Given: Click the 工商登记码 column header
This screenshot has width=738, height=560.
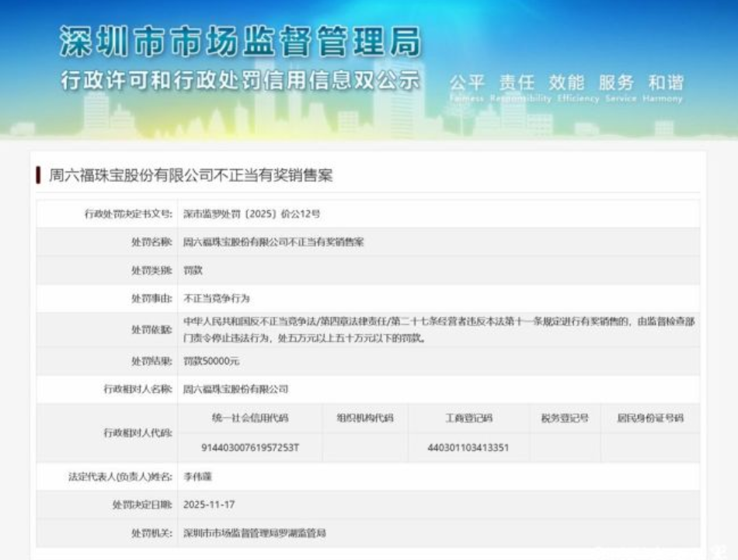Looking at the screenshot, I should click(x=468, y=418).
